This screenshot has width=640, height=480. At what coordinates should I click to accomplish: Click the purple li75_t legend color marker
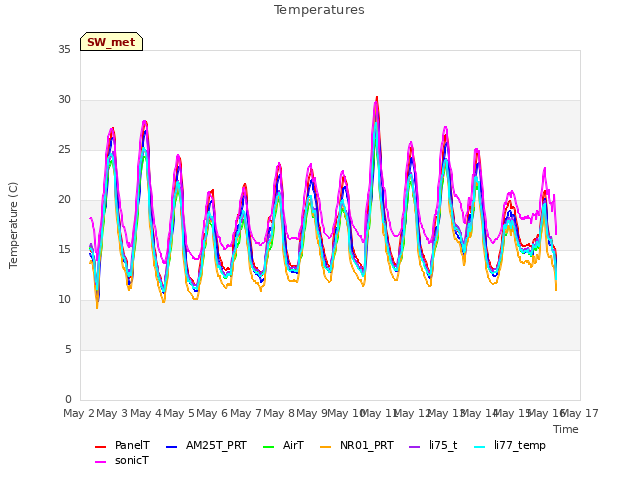coord(414,447)
